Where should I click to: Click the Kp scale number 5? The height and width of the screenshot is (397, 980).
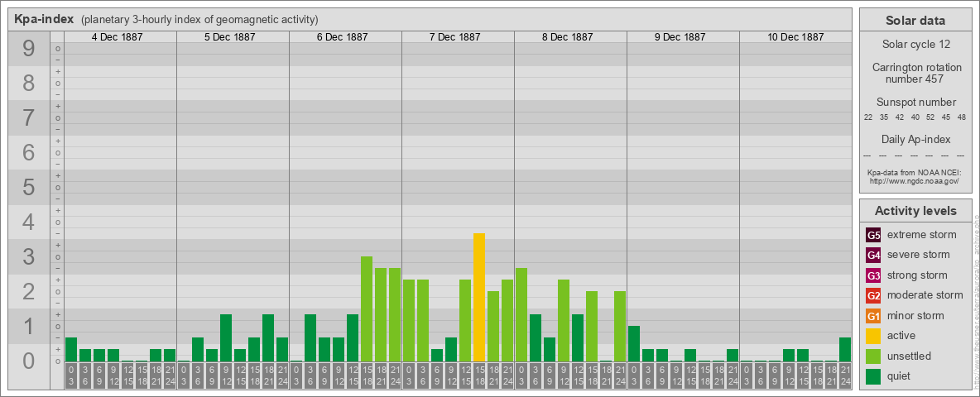[x=29, y=187]
